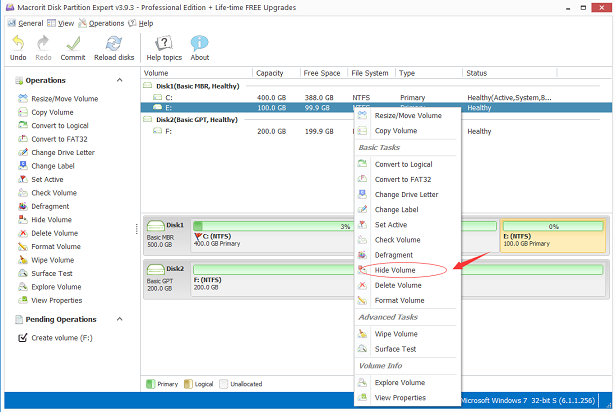Sort the list by the Status column header
The width and height of the screenshot is (615, 412).
[509, 73]
